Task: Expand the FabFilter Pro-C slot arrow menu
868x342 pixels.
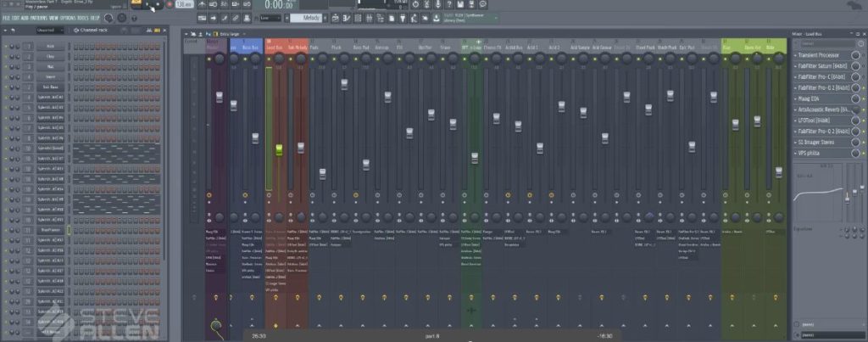Action: (795, 76)
